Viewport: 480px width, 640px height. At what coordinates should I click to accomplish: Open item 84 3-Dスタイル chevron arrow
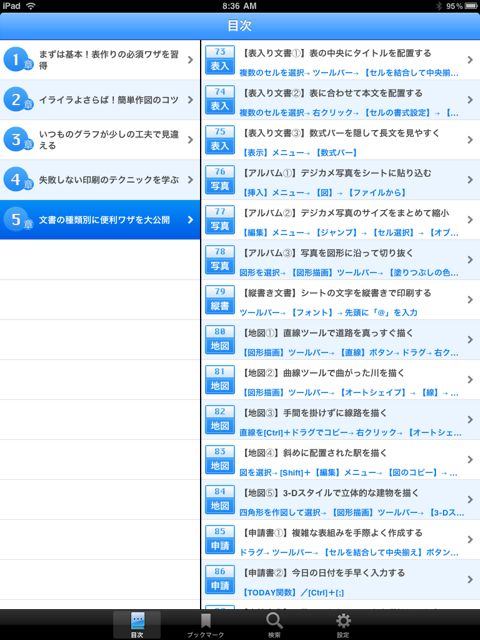point(470,500)
